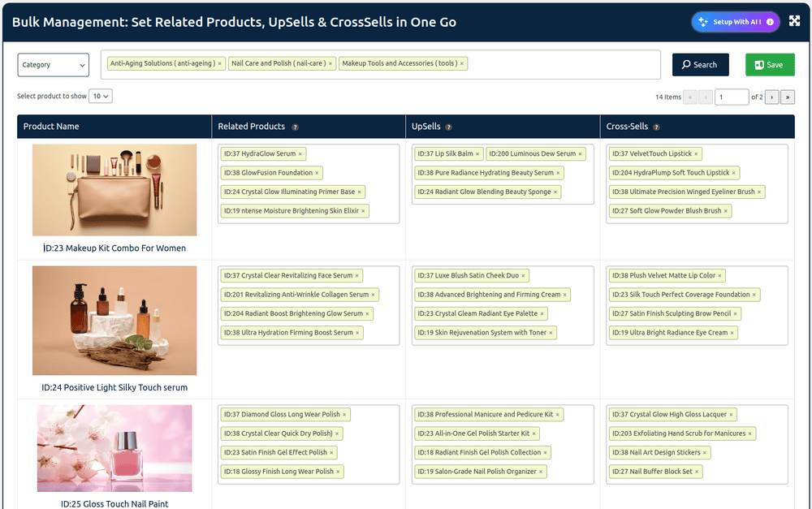Click the Makeup Kit Combo product thumbnail
The image size is (812, 509).
114,189
